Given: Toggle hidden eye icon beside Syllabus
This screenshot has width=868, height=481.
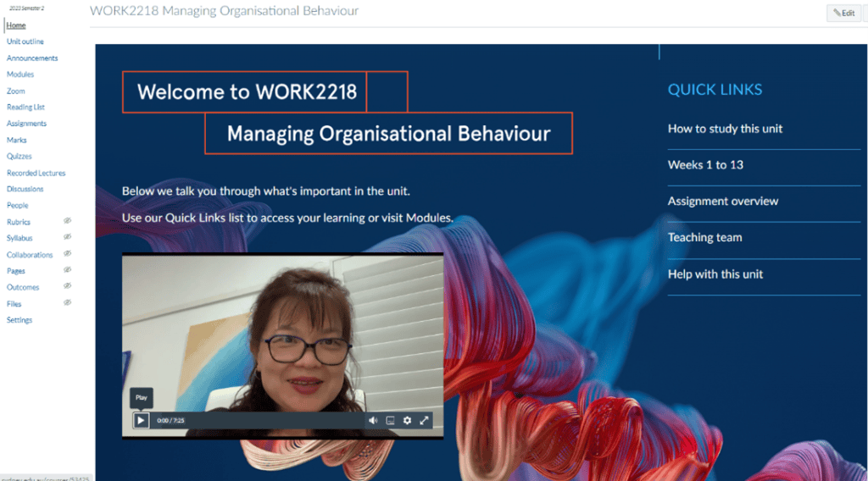Looking at the screenshot, I should click(x=67, y=236).
